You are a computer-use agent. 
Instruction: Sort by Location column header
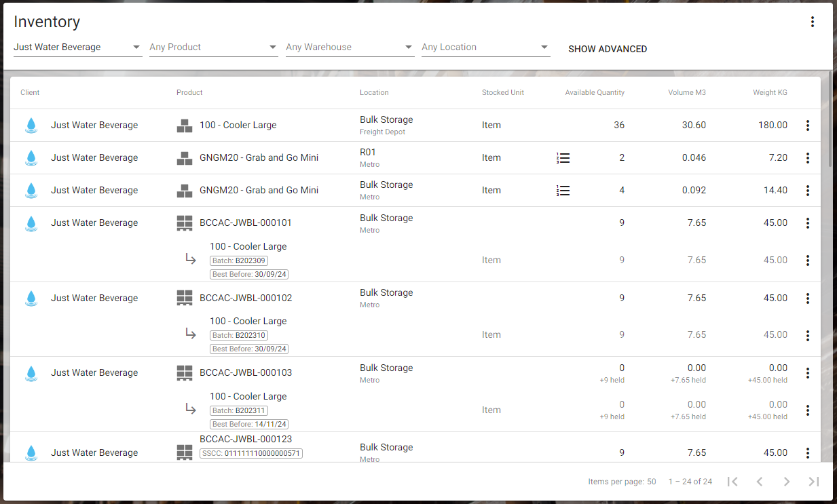pos(374,92)
